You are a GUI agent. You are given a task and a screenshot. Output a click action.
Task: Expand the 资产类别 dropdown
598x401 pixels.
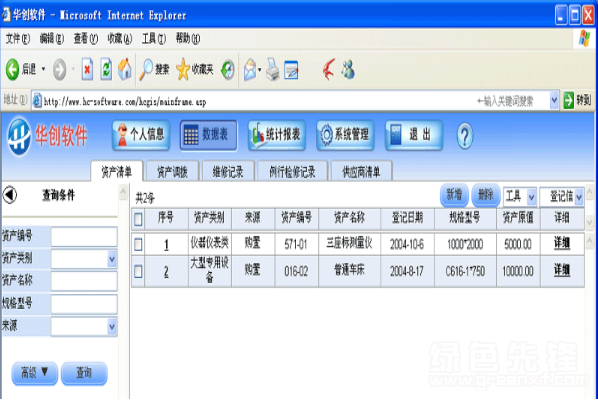(x=112, y=259)
